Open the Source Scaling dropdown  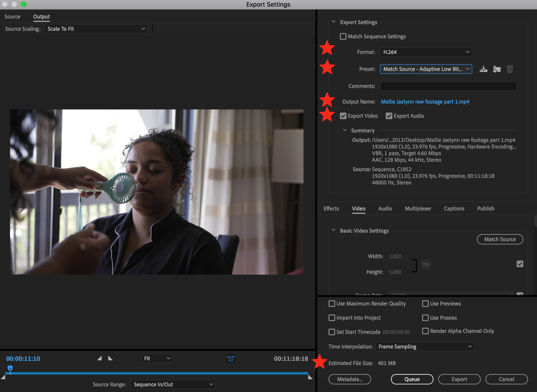(x=96, y=29)
